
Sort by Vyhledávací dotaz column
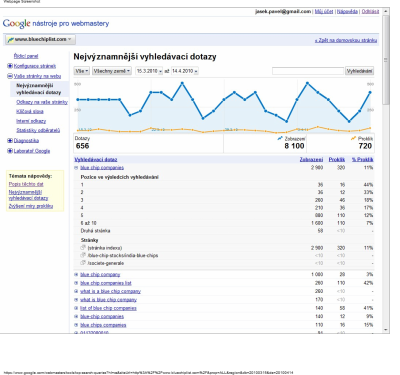(96, 160)
